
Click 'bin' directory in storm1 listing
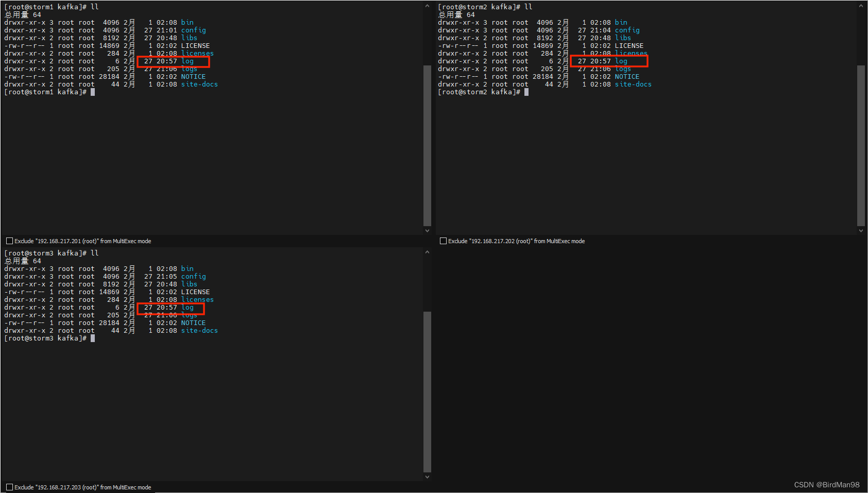[x=188, y=23]
